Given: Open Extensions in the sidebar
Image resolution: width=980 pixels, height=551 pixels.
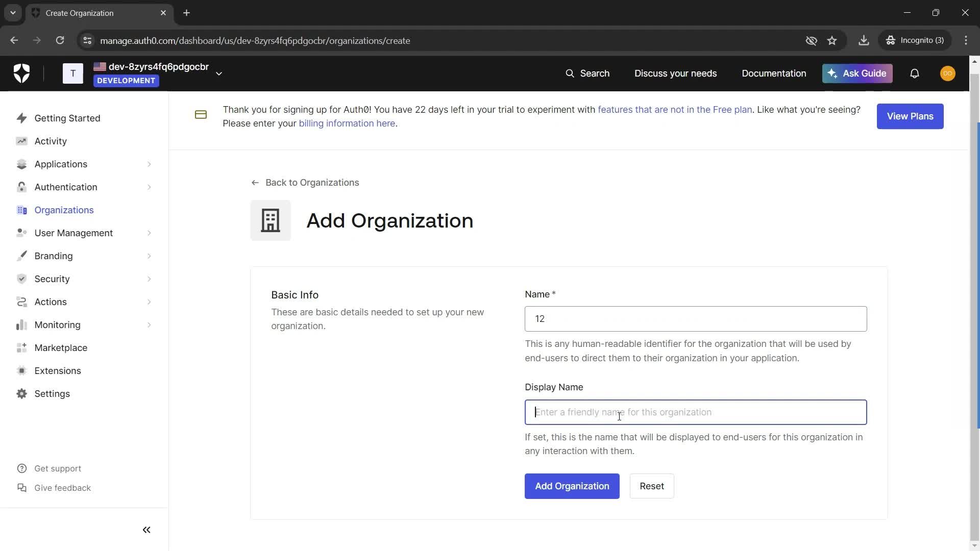Looking at the screenshot, I should (58, 371).
